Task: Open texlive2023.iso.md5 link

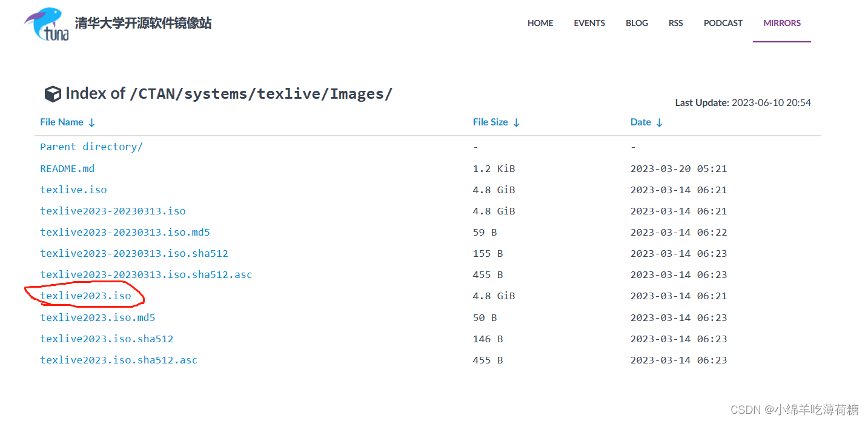Action: pos(98,317)
